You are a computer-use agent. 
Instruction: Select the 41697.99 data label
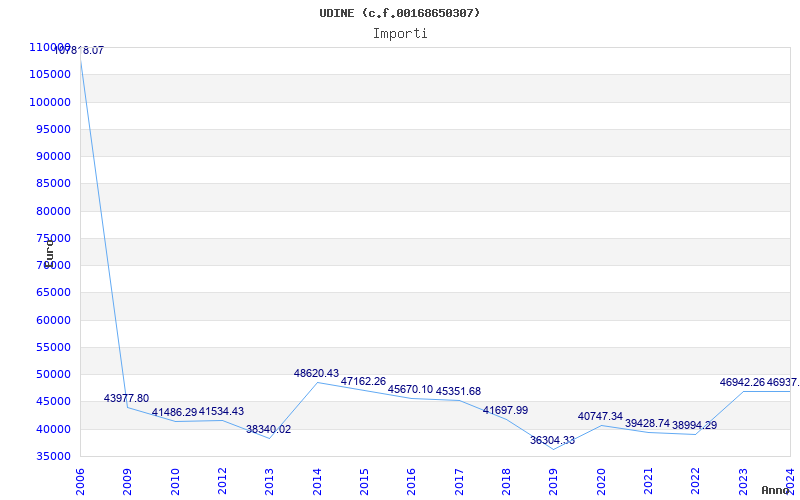pyautogui.click(x=505, y=410)
